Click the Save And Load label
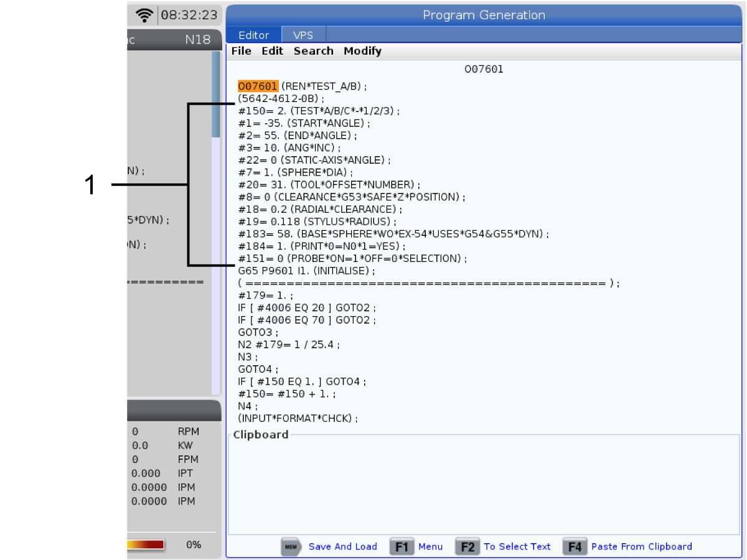The image size is (747, 560). click(x=343, y=546)
